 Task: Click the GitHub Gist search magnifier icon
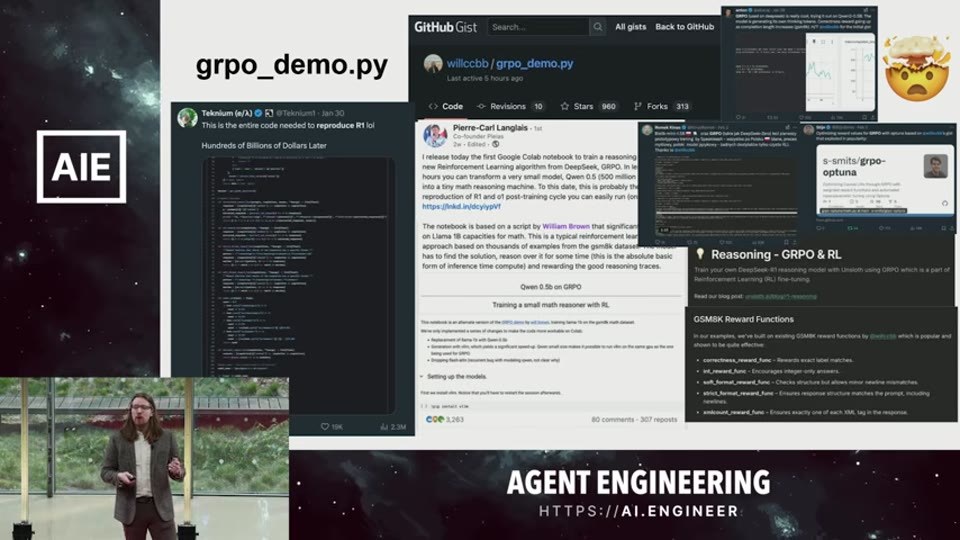pyautogui.click(x=598, y=27)
